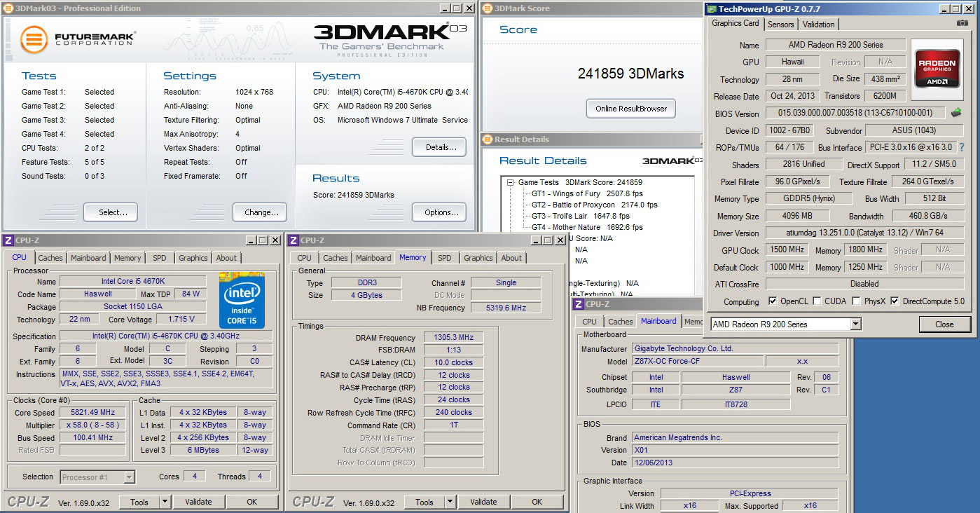
Task: Click the 241859 3DMarks score text
Action: [630, 73]
